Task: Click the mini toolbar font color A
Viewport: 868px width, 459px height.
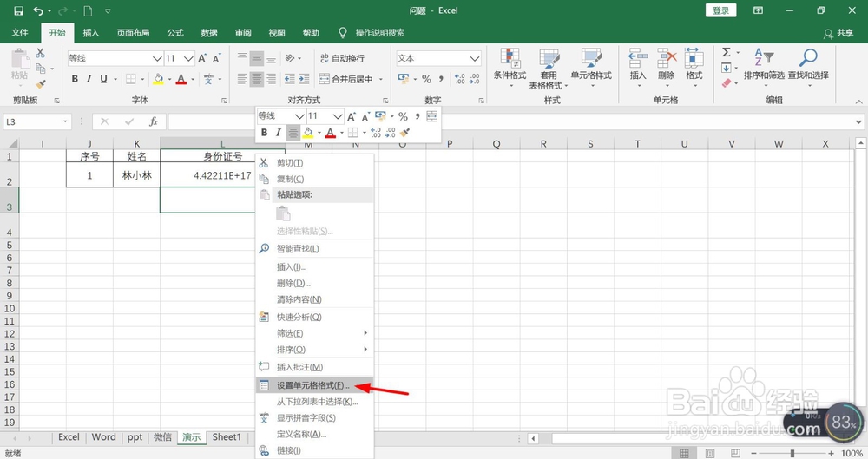Action: pyautogui.click(x=331, y=133)
